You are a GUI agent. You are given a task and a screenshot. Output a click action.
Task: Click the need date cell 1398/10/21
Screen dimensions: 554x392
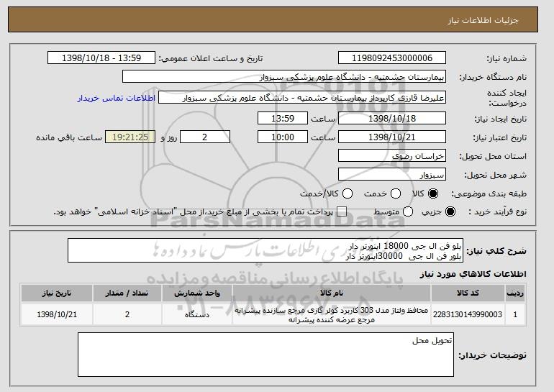[x=57, y=314]
